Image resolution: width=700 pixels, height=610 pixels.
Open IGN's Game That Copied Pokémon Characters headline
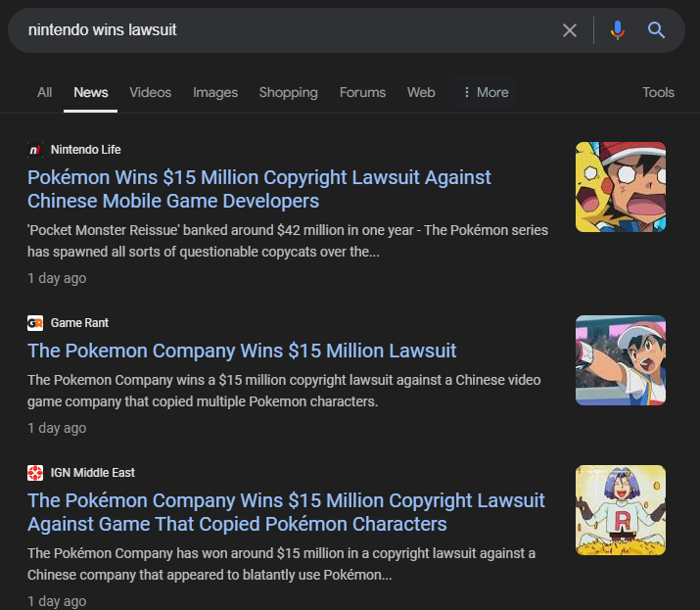pos(286,512)
